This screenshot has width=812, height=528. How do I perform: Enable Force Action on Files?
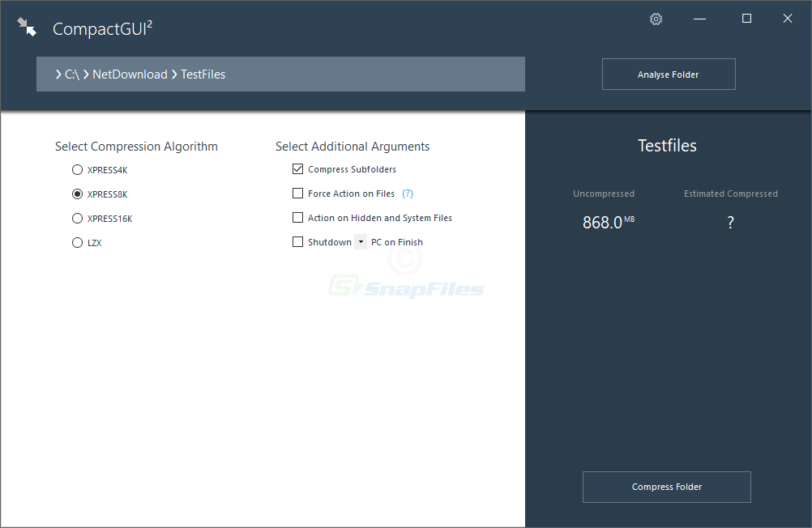(297, 194)
